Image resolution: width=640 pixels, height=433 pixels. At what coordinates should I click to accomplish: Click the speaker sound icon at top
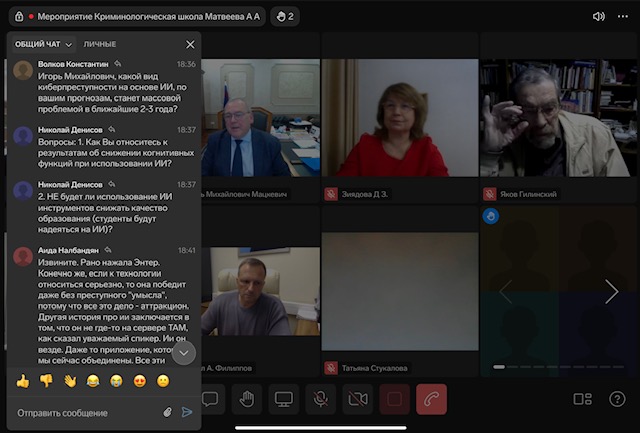click(599, 16)
